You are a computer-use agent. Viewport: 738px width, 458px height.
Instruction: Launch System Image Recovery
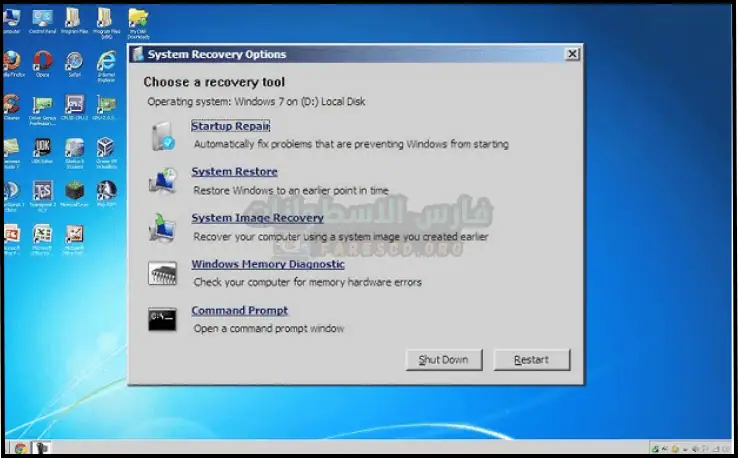coord(257,218)
